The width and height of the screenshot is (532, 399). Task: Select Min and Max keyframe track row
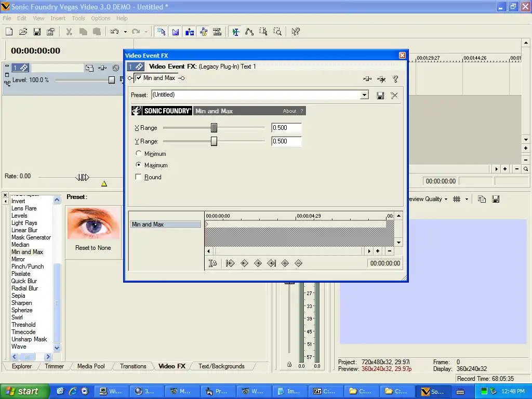click(x=166, y=224)
